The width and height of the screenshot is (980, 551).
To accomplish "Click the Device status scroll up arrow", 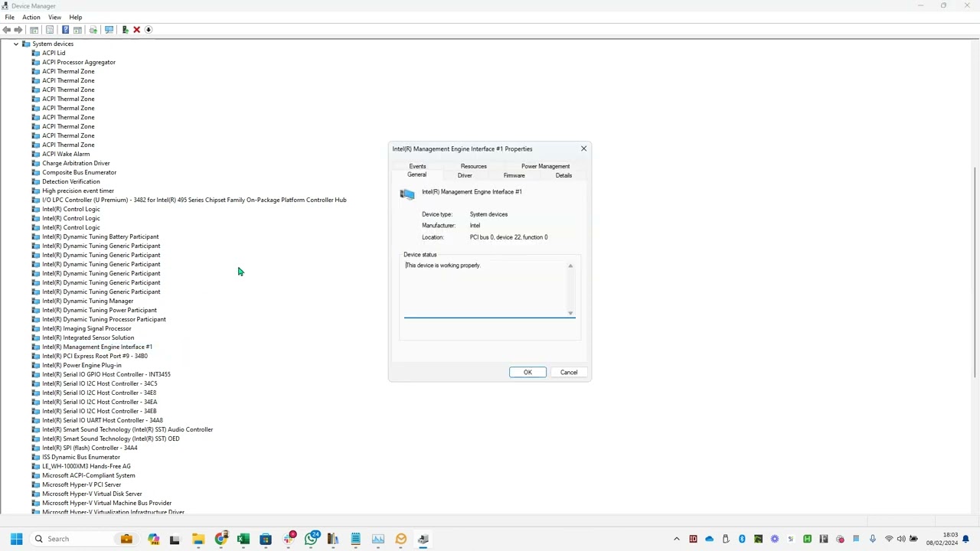I will 570,266.
